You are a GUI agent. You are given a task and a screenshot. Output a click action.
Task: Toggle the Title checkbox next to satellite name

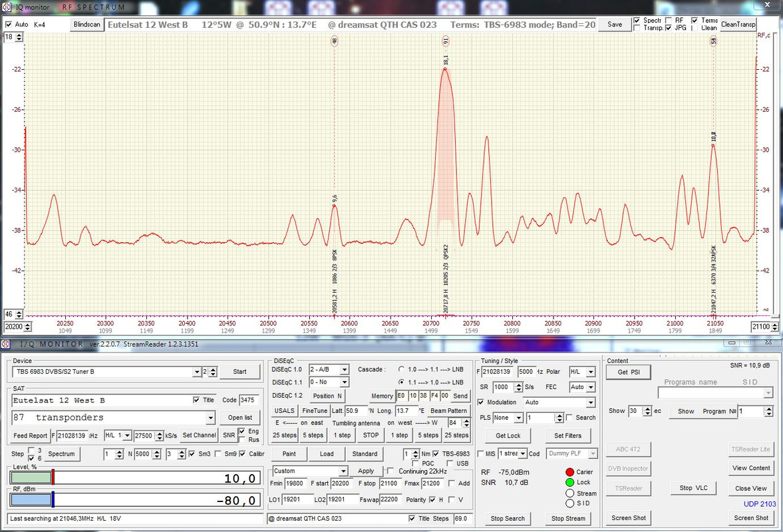(x=196, y=400)
